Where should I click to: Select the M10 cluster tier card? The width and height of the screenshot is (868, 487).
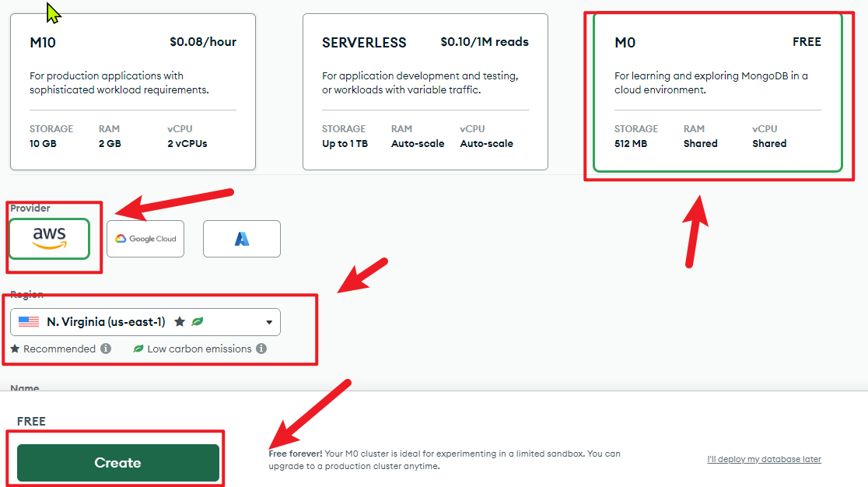pos(133,92)
